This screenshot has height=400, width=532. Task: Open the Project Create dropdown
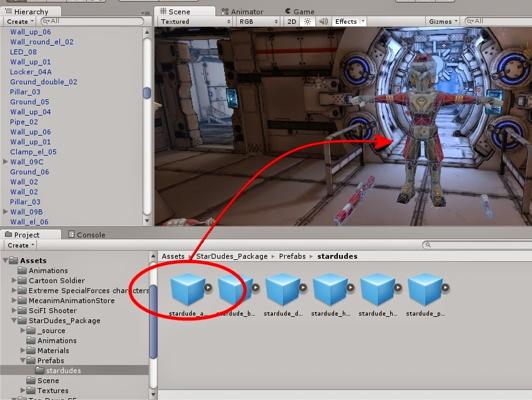20,245
